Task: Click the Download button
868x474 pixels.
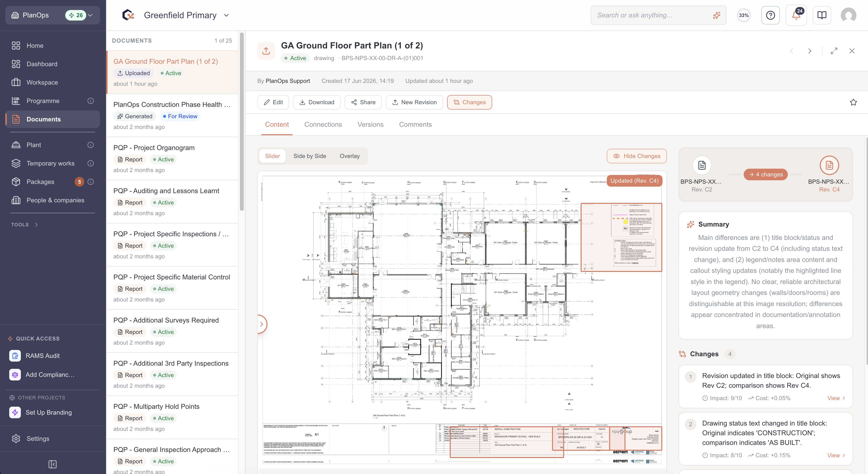Action: [x=317, y=102]
